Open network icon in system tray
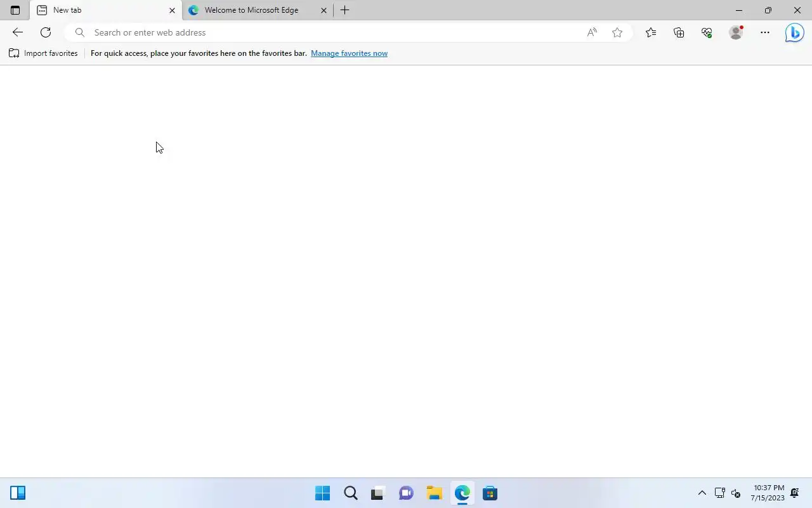 (x=719, y=493)
